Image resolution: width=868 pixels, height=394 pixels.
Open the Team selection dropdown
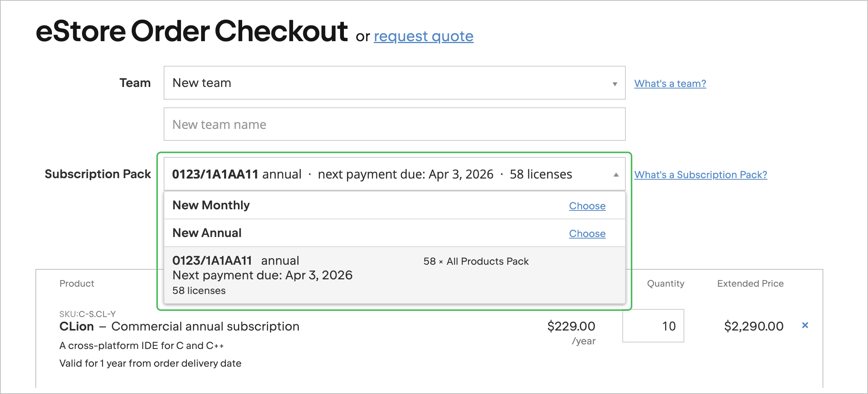[393, 82]
